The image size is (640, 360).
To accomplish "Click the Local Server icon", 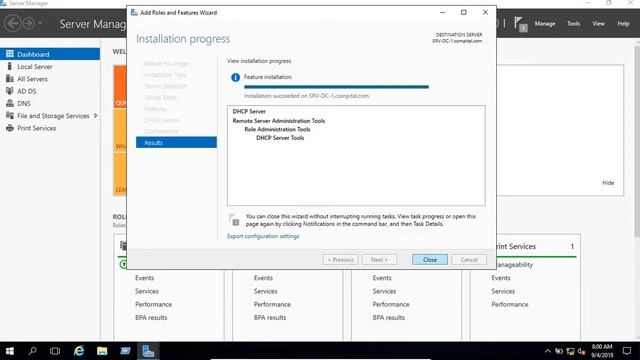I will [10, 66].
